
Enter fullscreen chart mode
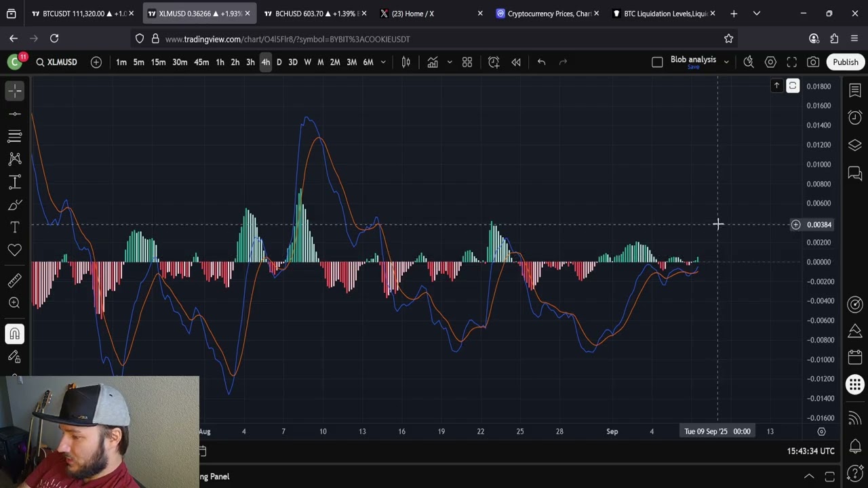(791, 62)
